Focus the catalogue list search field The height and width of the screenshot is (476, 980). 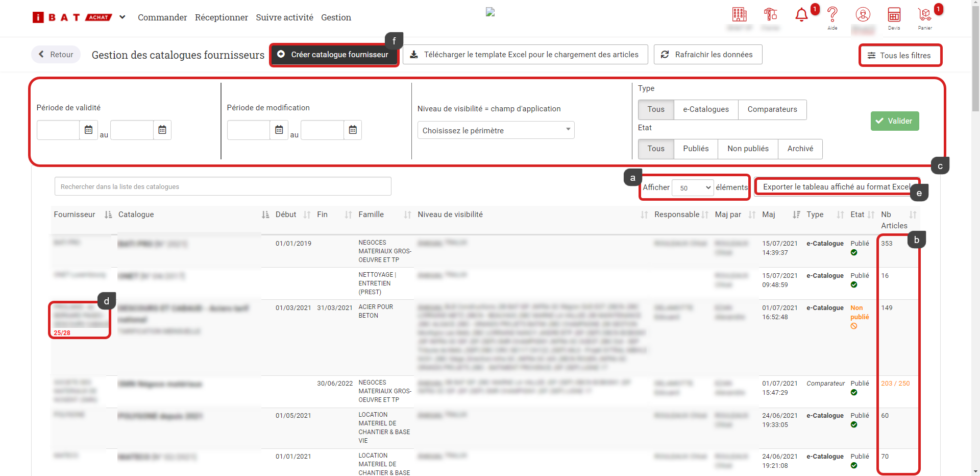[223, 186]
